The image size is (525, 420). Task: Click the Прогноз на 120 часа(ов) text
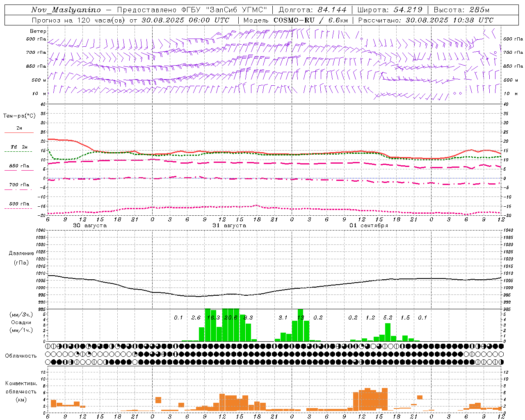click(x=78, y=20)
